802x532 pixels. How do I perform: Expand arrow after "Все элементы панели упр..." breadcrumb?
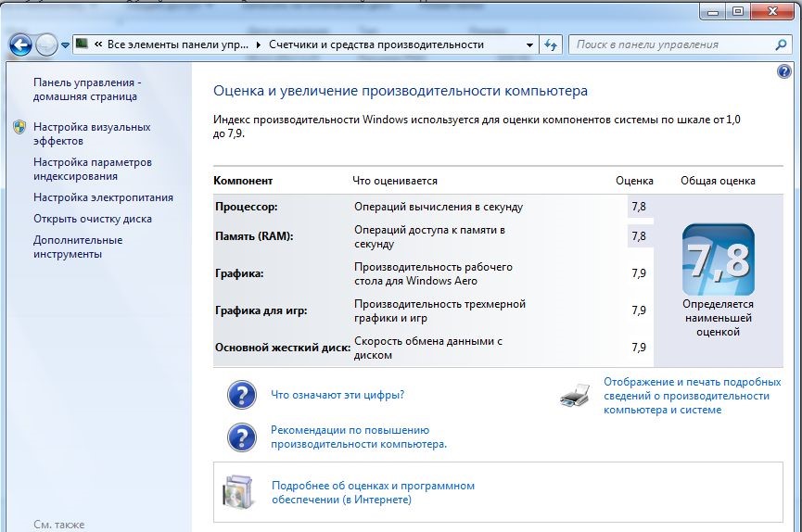click(x=259, y=44)
